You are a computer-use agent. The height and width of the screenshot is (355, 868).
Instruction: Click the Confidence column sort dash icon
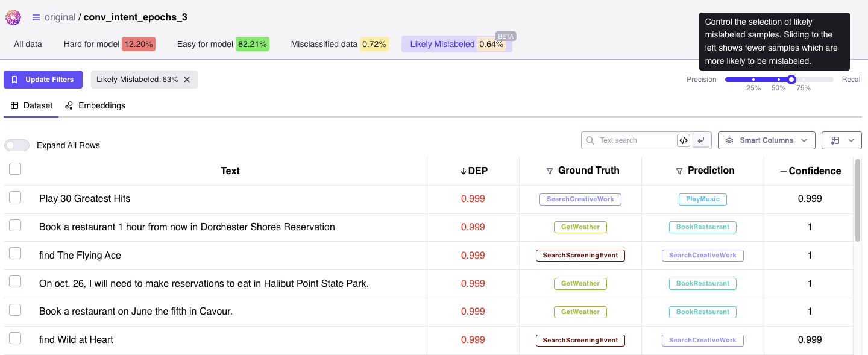click(783, 171)
